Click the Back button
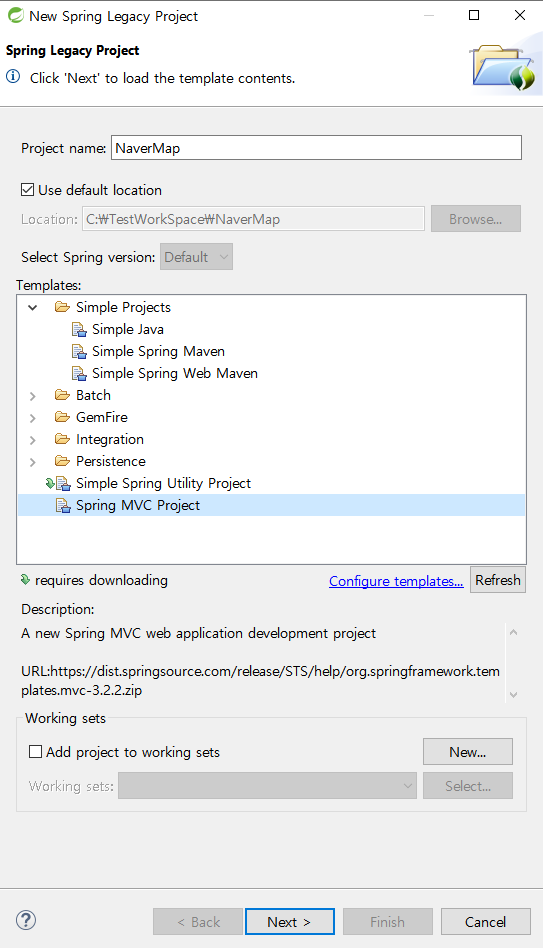Image resolution: width=543 pixels, height=948 pixels. (198, 921)
